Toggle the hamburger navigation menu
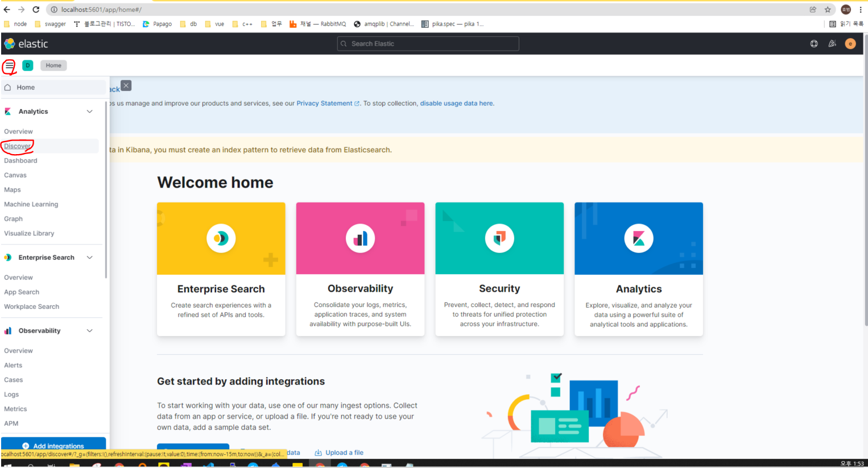This screenshot has height=468, width=868. coord(10,65)
